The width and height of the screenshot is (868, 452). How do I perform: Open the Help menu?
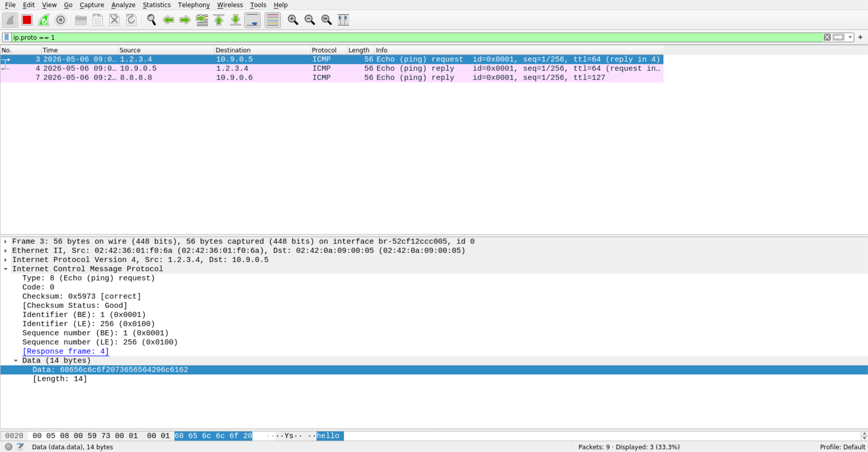coord(280,5)
